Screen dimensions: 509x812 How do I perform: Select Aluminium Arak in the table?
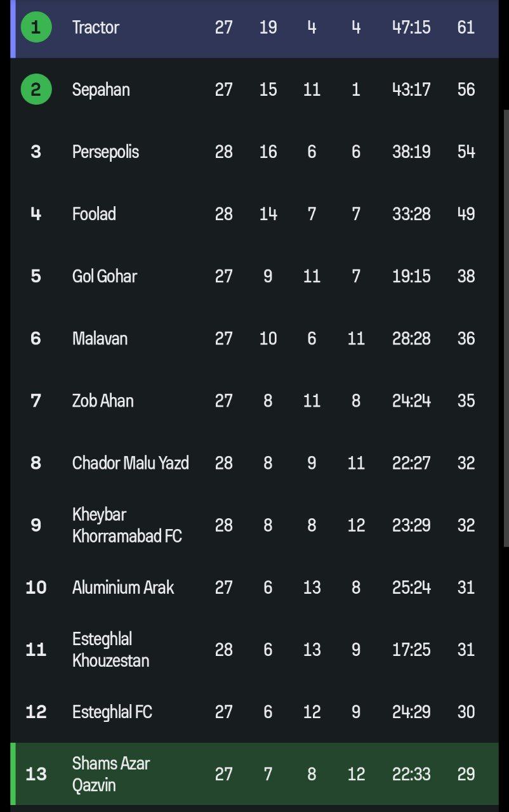point(123,587)
